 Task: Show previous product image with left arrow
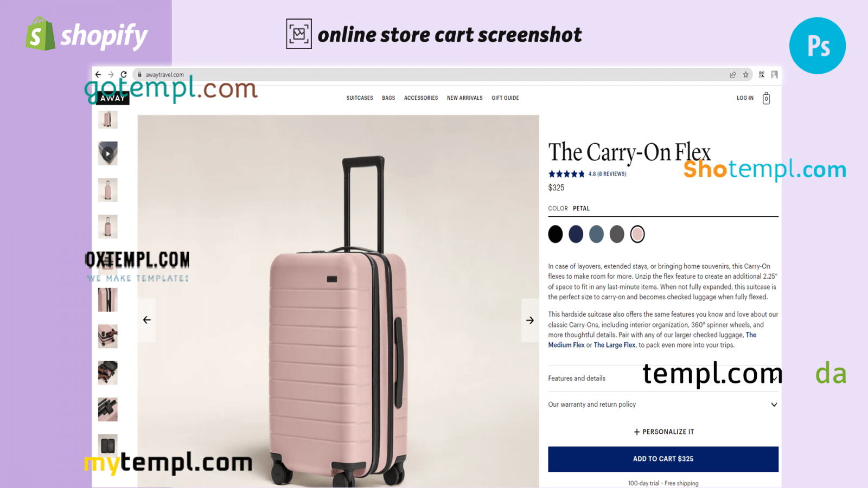(146, 320)
